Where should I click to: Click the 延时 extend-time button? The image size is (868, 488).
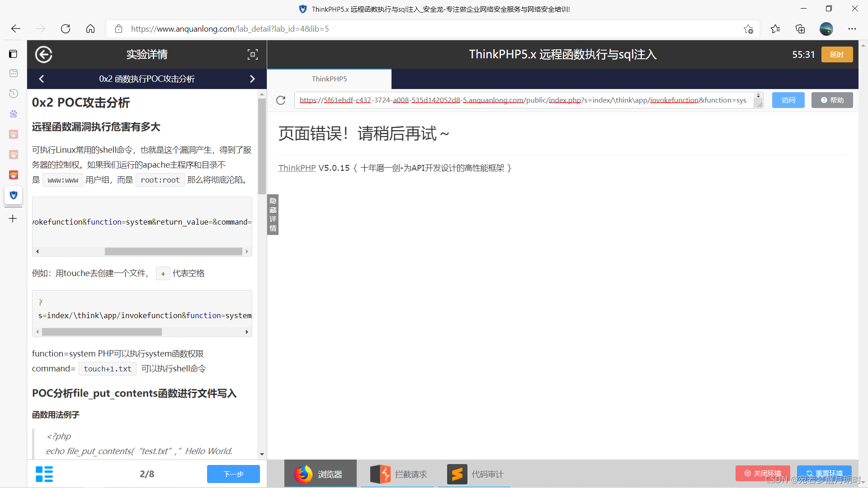point(837,55)
